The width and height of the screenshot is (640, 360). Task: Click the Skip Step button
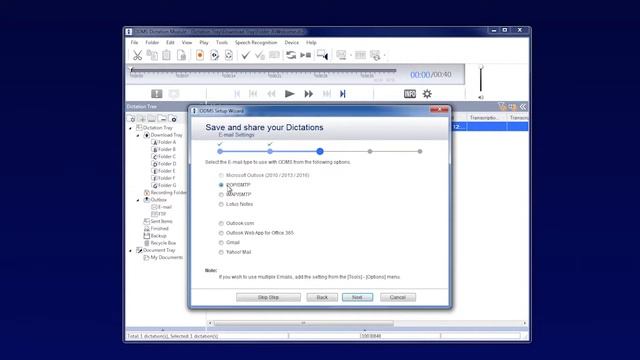(268, 298)
